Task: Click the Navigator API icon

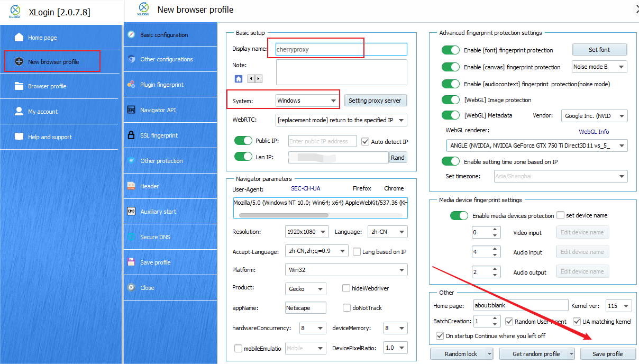Action: click(x=131, y=110)
